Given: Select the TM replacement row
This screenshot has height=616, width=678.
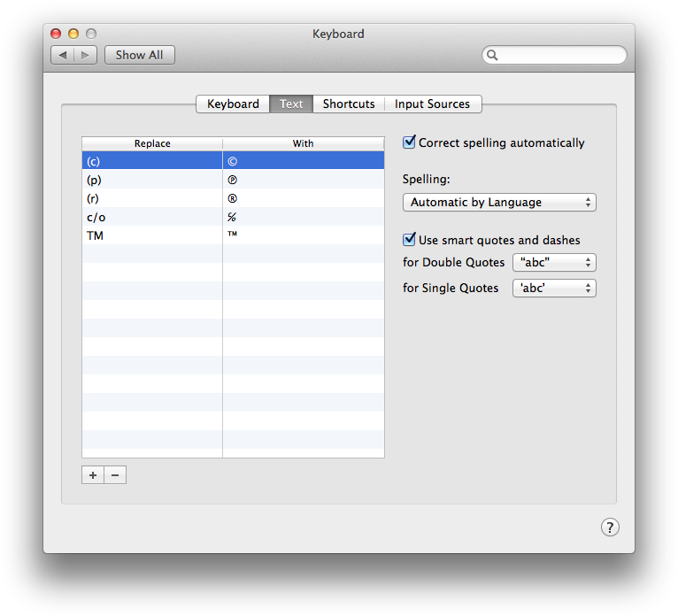Looking at the screenshot, I should [x=152, y=235].
